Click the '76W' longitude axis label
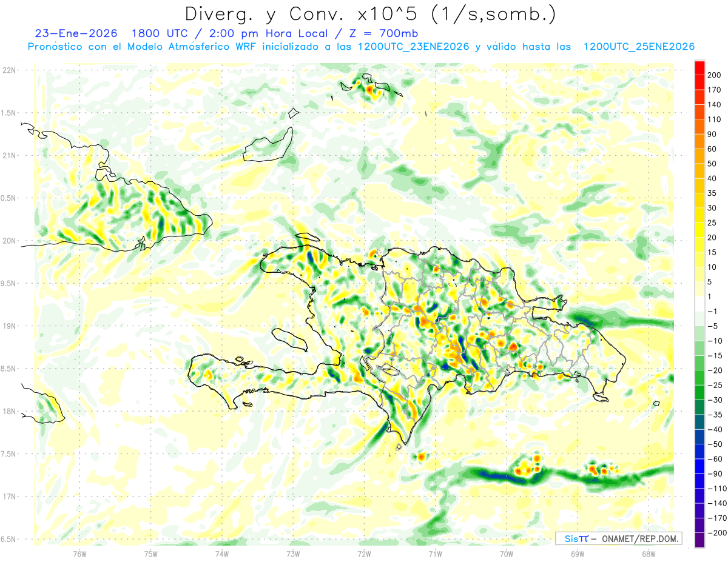The width and height of the screenshot is (728, 562). (x=79, y=554)
